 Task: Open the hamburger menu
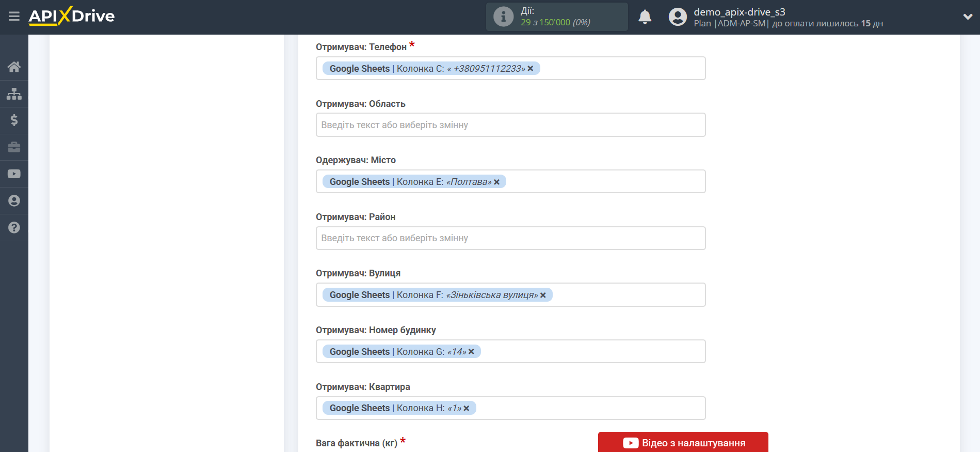(14, 17)
